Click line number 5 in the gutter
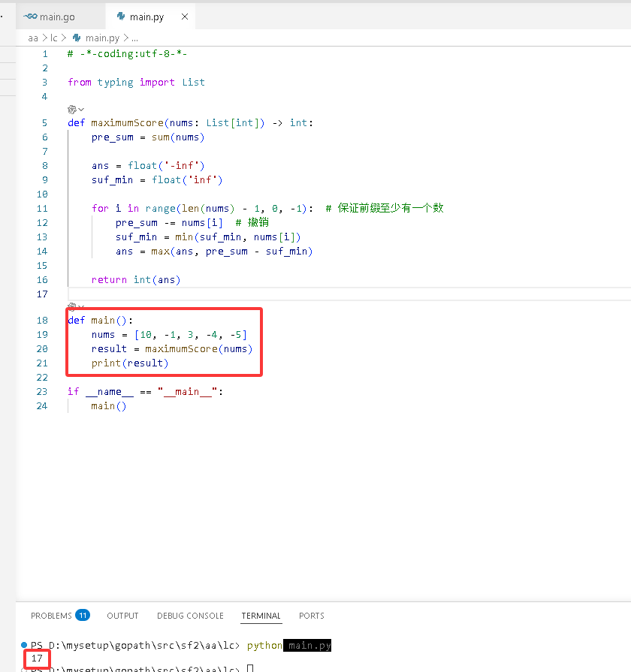Viewport: 631px width, 672px height. pos(44,123)
